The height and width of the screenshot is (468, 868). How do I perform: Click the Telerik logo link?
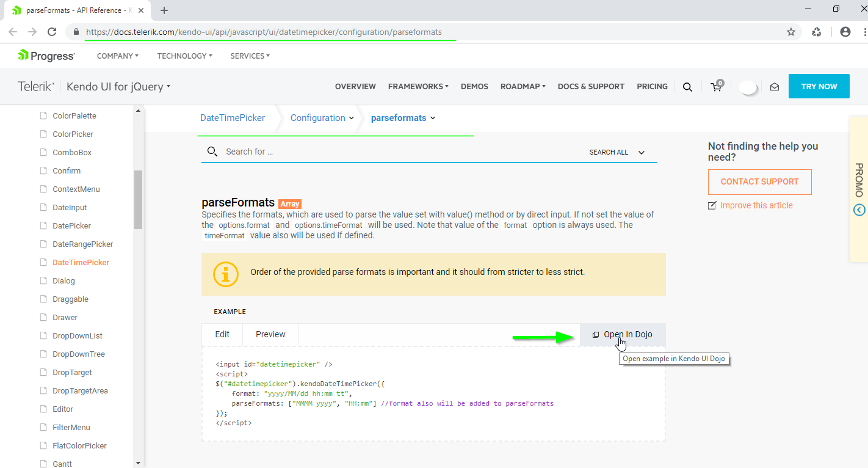pos(37,87)
